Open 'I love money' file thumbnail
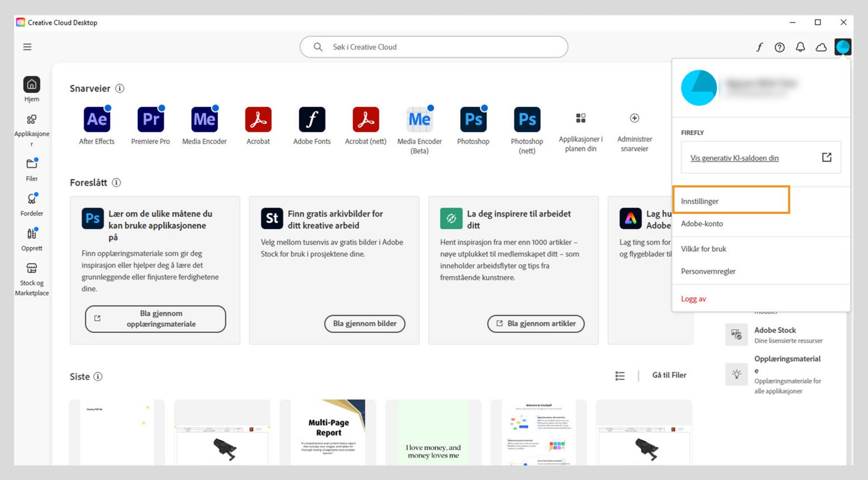This screenshot has width=868, height=480. point(433,432)
